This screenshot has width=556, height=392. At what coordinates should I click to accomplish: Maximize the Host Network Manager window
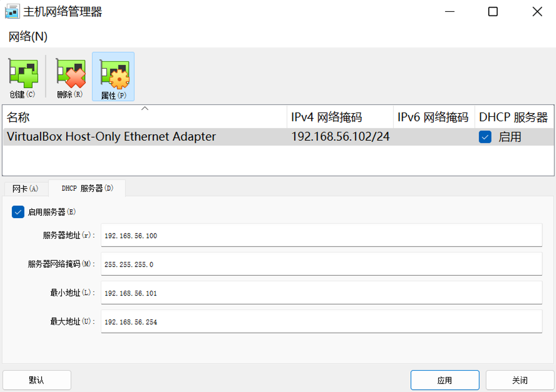[x=493, y=12]
